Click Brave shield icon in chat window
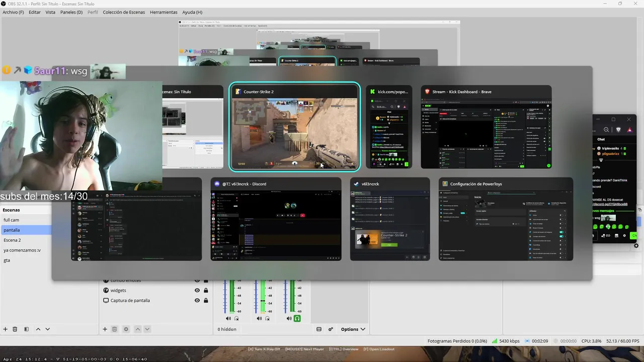The image size is (644, 362). pyautogui.click(x=618, y=130)
